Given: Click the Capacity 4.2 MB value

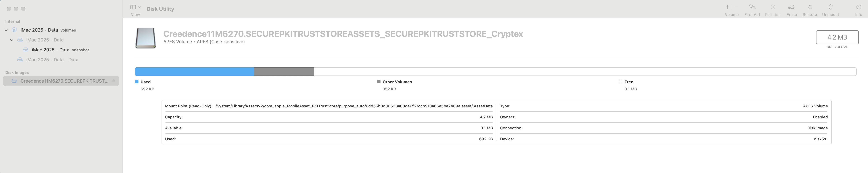Looking at the screenshot, I should pyautogui.click(x=486, y=117).
